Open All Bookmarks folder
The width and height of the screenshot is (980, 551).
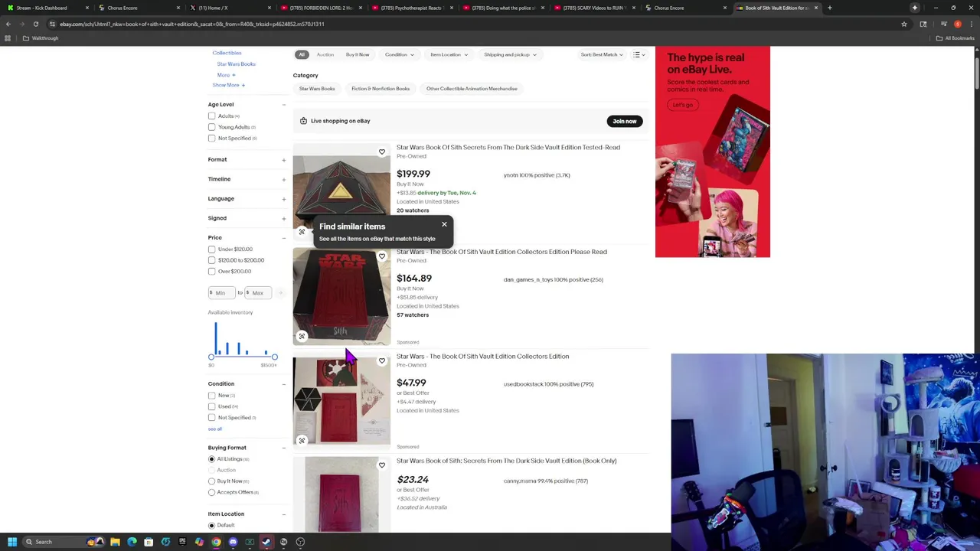(x=955, y=38)
